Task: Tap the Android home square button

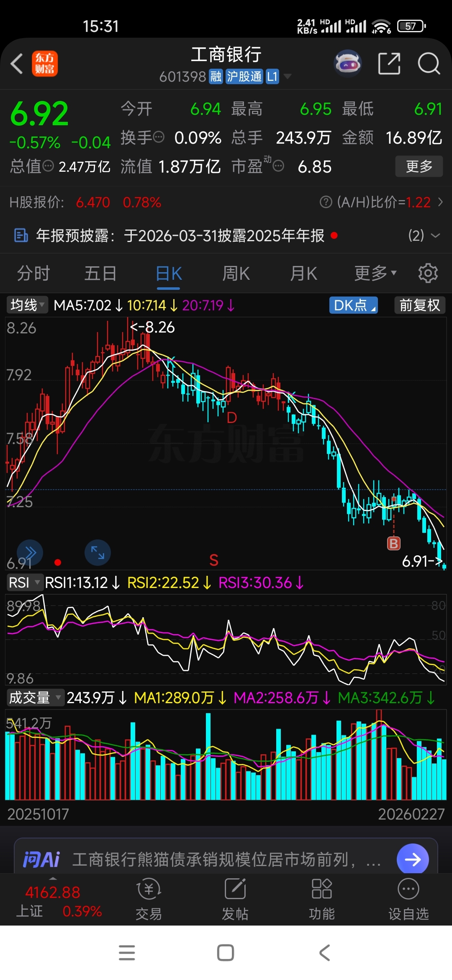Action: pos(226,953)
